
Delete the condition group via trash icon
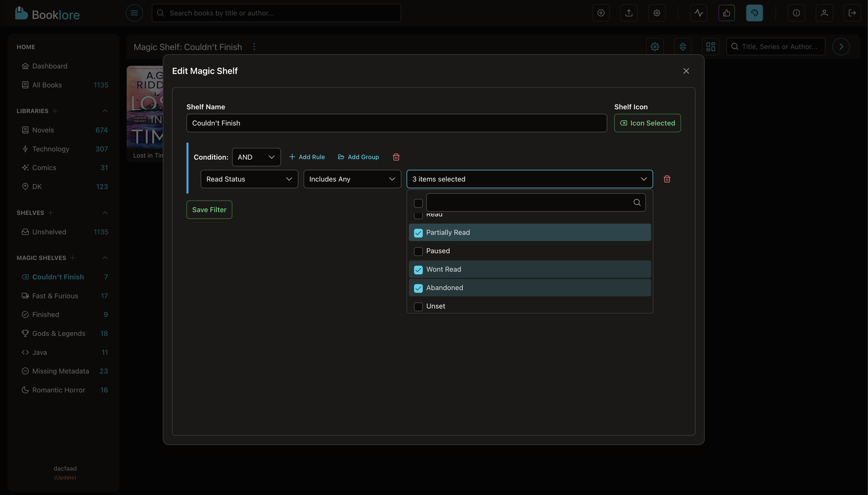pyautogui.click(x=396, y=157)
